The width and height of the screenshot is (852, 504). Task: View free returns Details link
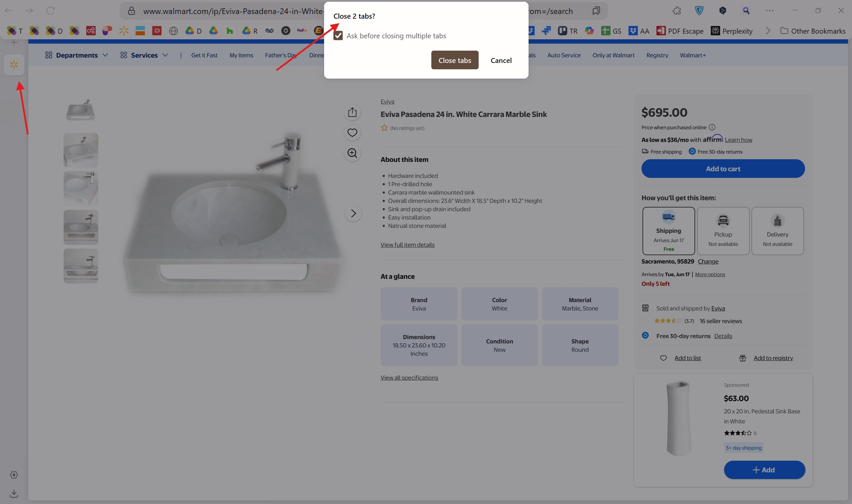[x=723, y=335]
